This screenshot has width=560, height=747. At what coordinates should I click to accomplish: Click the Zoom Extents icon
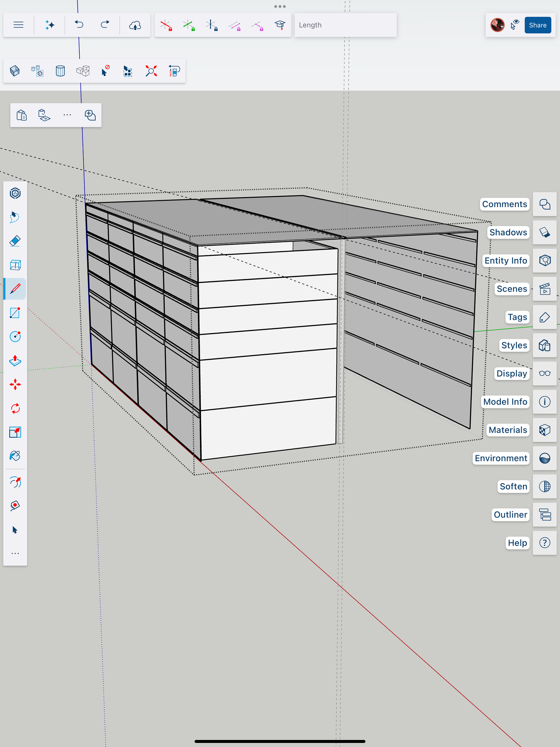151,71
